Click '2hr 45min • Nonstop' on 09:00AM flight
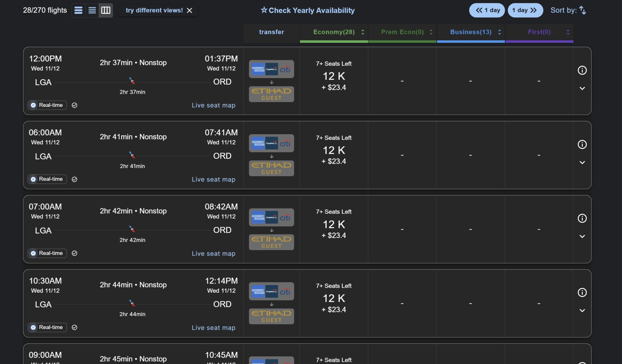This screenshot has height=364, width=622. [133, 359]
